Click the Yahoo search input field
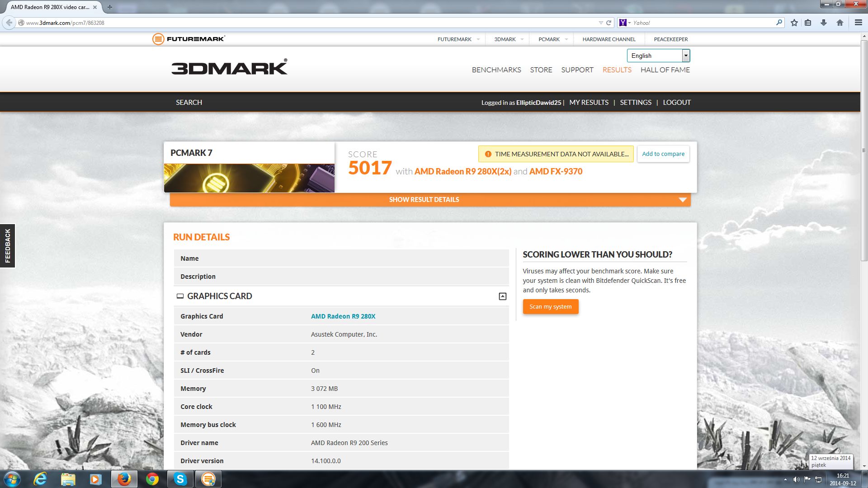868x488 pixels. [703, 23]
